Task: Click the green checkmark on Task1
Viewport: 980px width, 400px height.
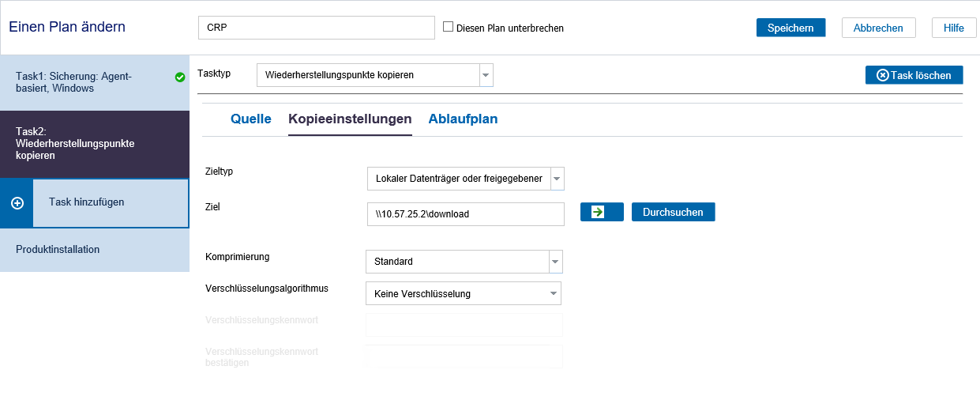Action: point(180,77)
